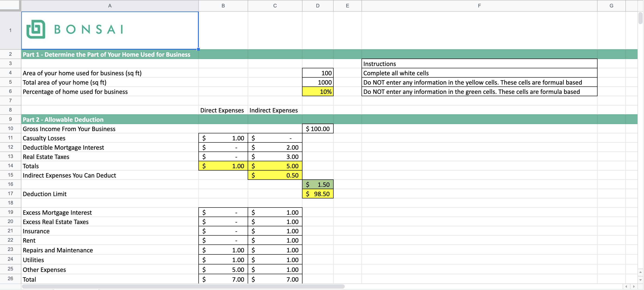This screenshot has width=644, height=290.
Task: Select column A header
Action: [x=109, y=6]
